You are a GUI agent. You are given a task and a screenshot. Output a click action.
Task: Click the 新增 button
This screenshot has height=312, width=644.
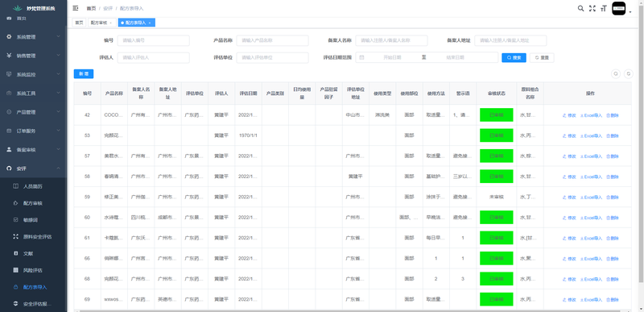(84, 73)
